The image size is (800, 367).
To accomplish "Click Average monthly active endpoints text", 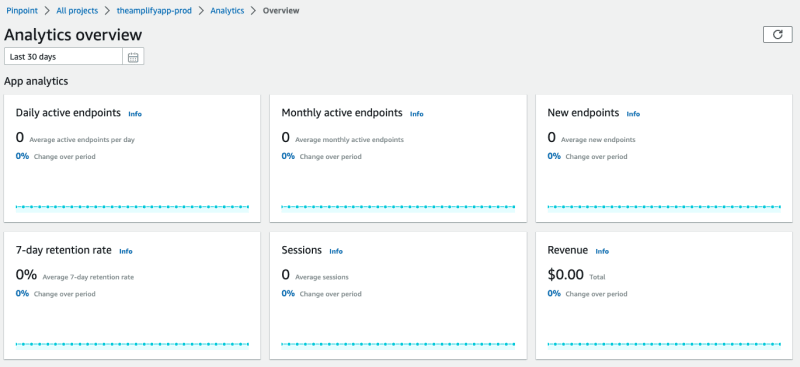I will pyautogui.click(x=349, y=139).
